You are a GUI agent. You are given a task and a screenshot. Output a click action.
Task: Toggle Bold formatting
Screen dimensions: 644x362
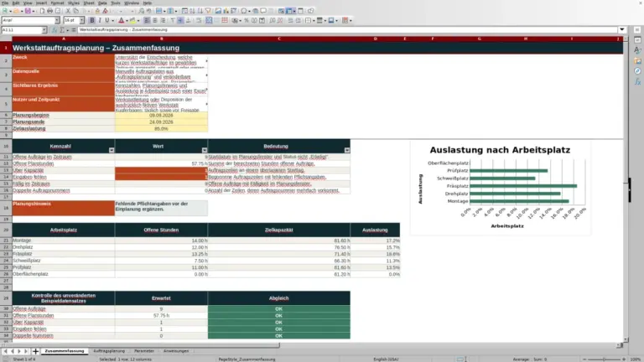[x=92, y=20]
